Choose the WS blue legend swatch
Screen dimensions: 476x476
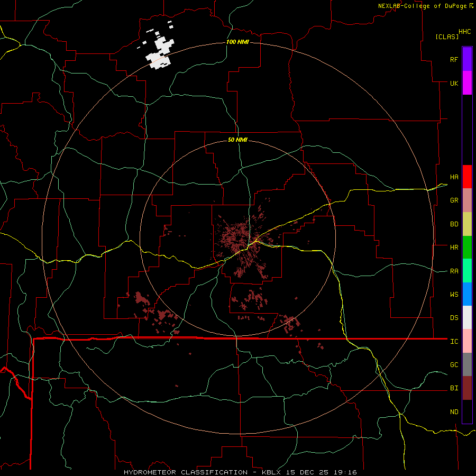pos(467,294)
